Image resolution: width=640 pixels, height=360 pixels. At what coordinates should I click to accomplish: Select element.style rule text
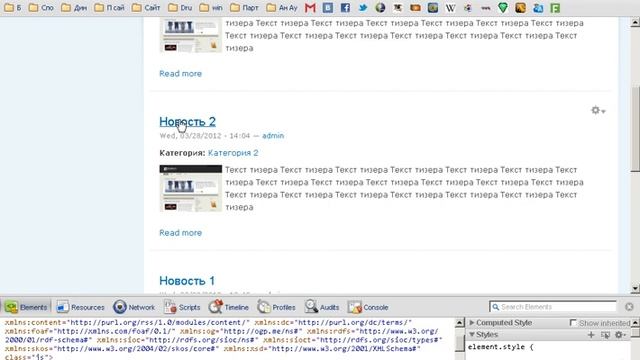(x=501, y=347)
